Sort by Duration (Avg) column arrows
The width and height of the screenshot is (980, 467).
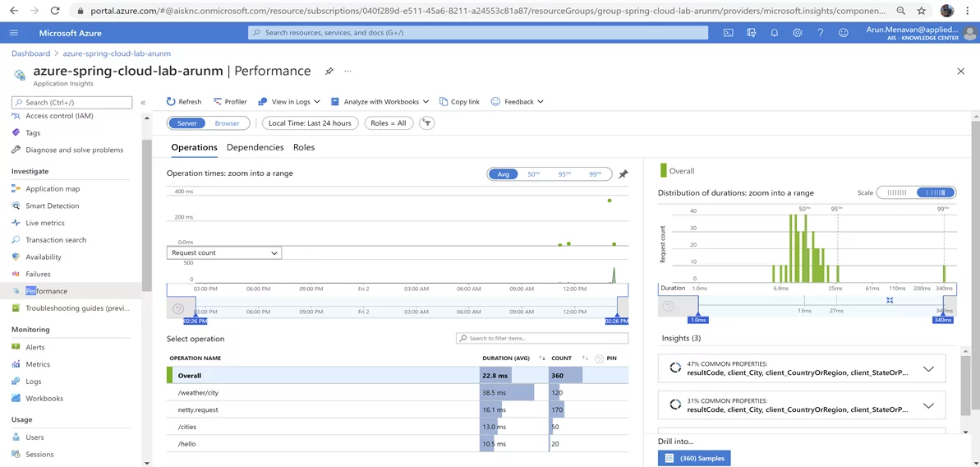click(542, 358)
